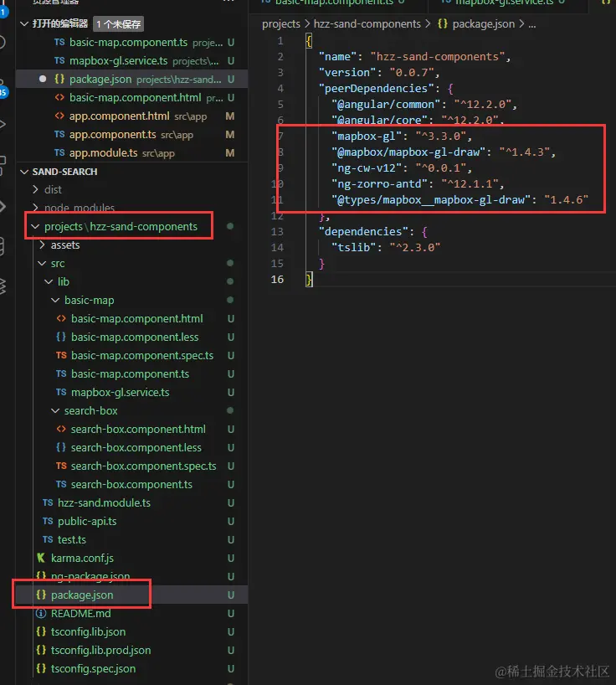Viewport: 616px width, 685px height.
Task: Expand the node_modules folder
Action: (131, 208)
